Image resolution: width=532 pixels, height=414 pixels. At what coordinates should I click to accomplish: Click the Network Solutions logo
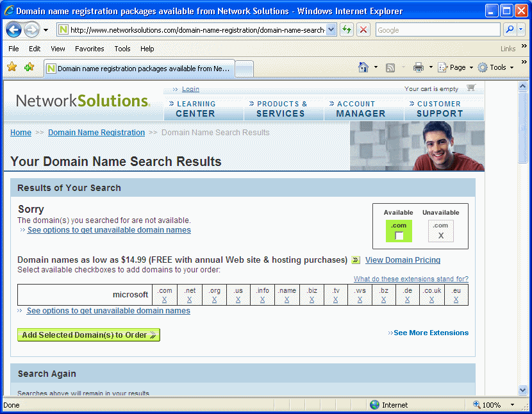pos(83,101)
